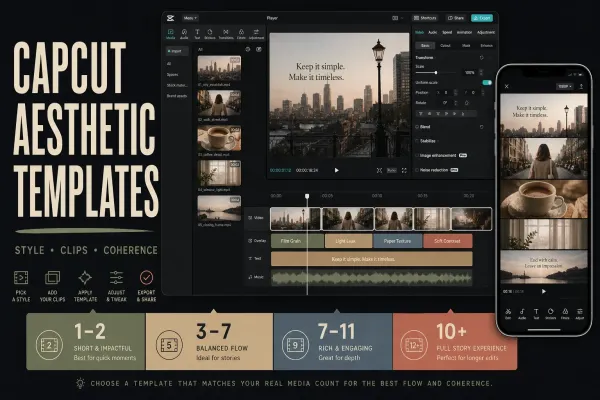Image resolution: width=600 pixels, height=400 pixels.
Task: Open the Media panel icon
Action: click(x=171, y=32)
